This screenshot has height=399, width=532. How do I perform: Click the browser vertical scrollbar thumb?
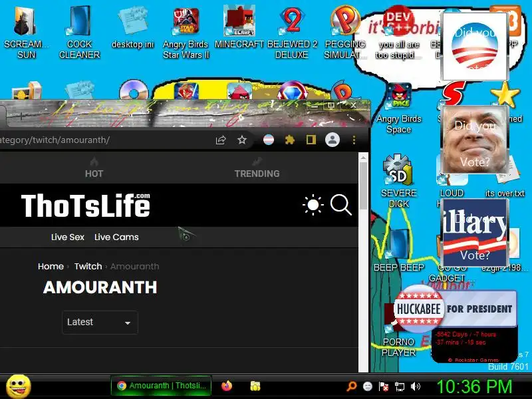363,186
